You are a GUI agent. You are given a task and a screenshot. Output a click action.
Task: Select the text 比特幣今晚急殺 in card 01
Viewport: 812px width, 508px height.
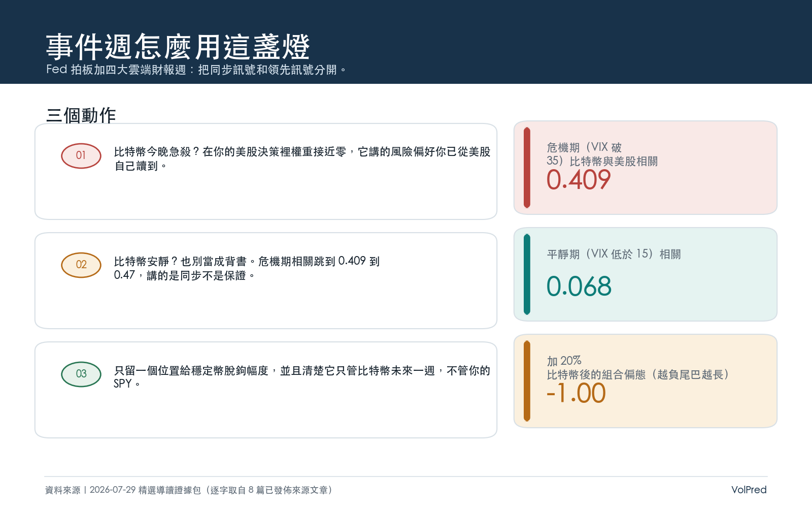153,152
